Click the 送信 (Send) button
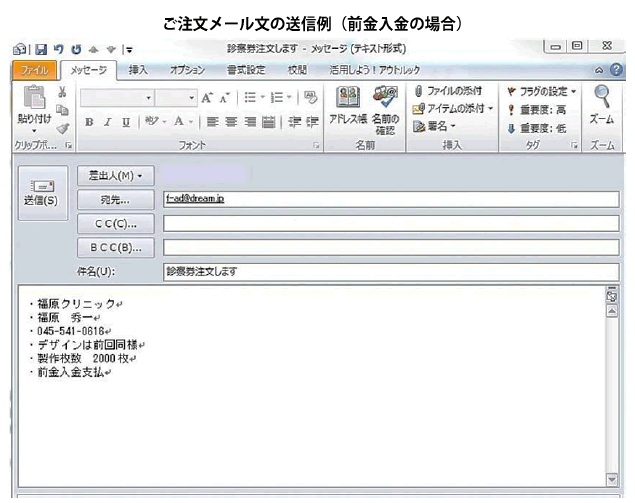Screen dimensions: 635x503 (40, 192)
